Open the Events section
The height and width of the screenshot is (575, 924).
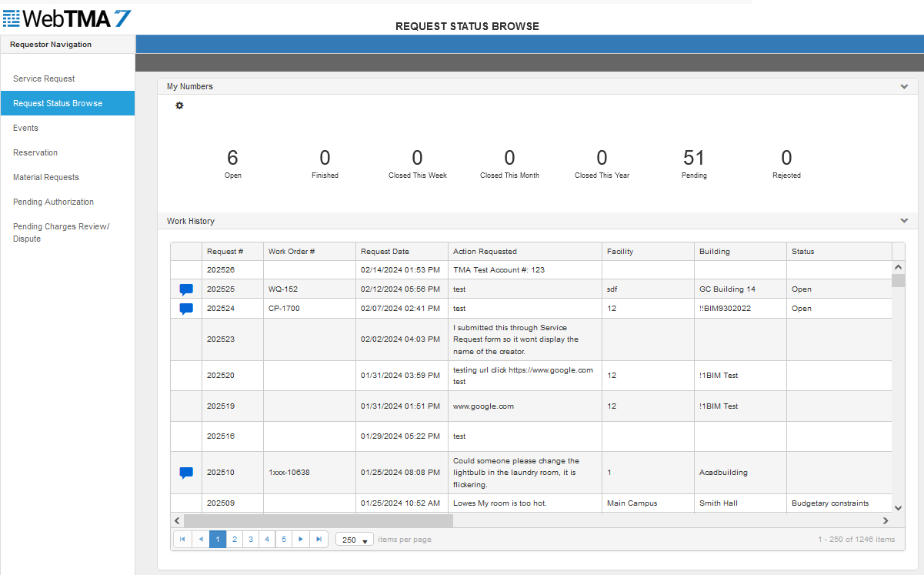pyautogui.click(x=25, y=128)
